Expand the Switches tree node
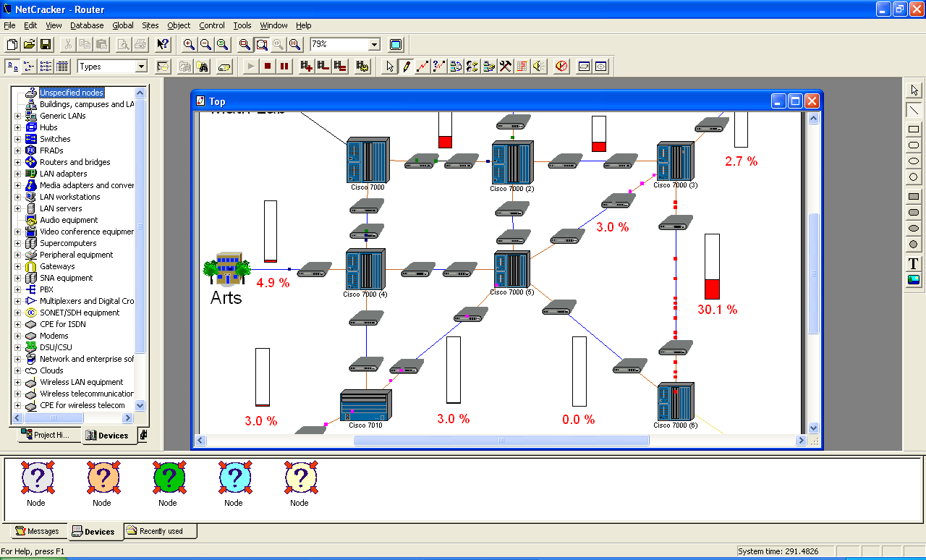This screenshot has width=926, height=560. point(18,139)
